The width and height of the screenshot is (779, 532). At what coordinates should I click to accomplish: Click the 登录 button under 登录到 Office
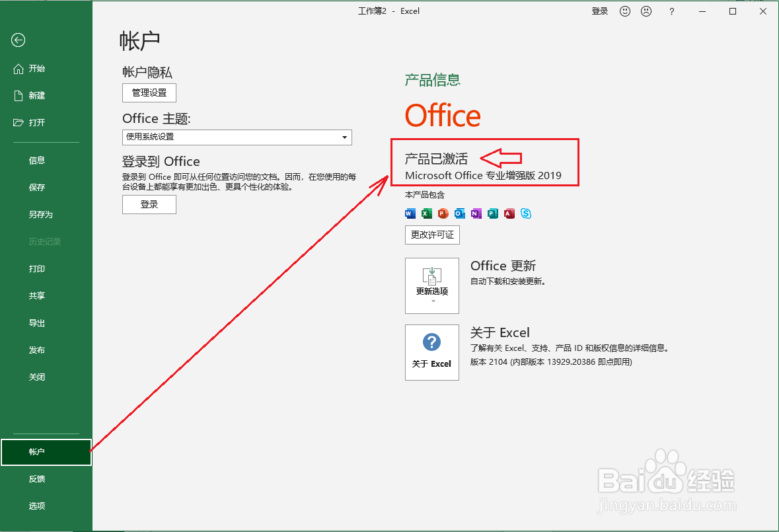tap(149, 204)
